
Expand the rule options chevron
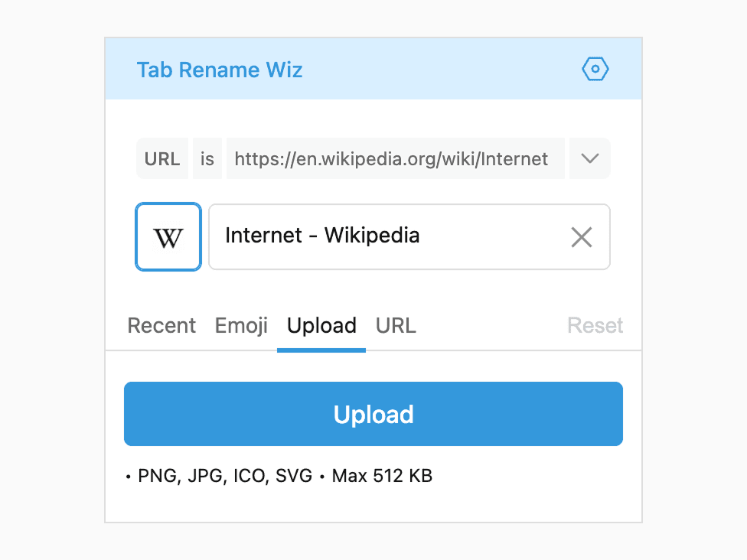click(589, 159)
